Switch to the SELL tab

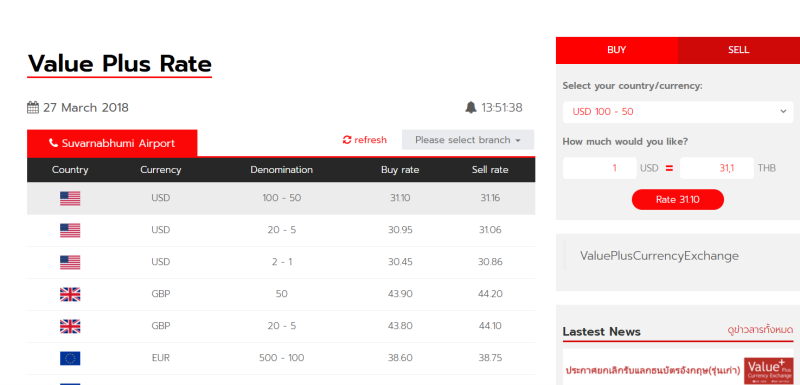coord(738,50)
